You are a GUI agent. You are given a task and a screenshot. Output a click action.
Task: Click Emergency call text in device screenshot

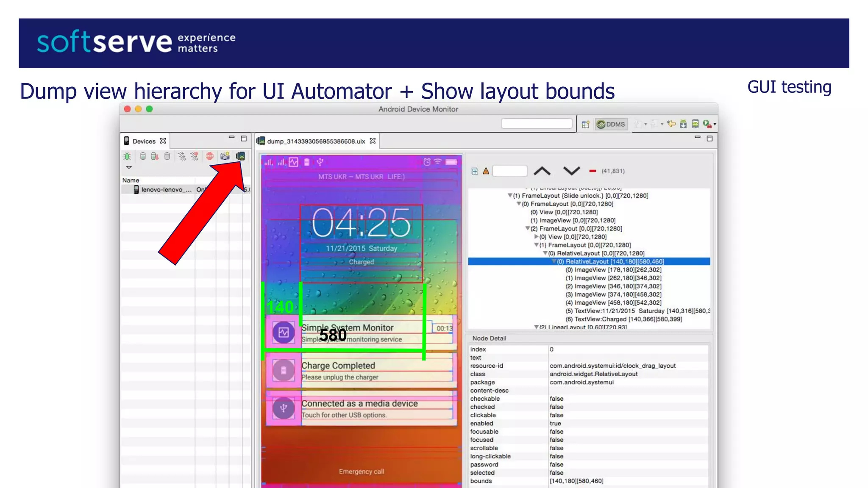362,471
